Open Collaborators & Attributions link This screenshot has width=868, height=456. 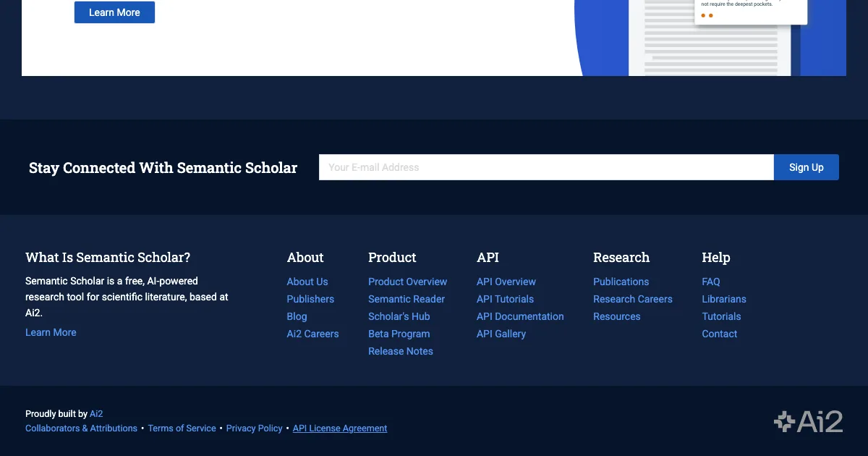(x=81, y=428)
